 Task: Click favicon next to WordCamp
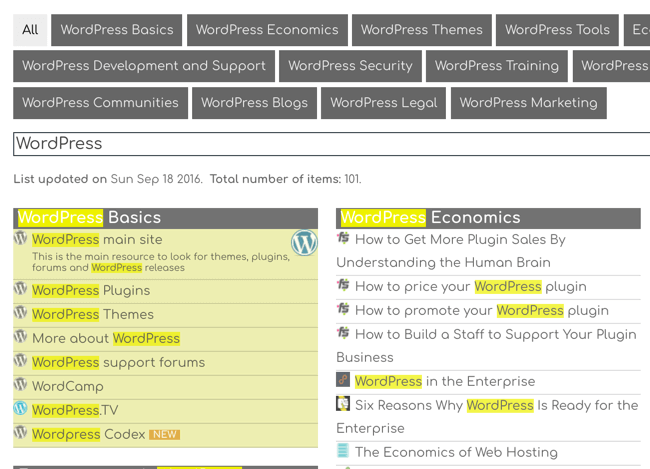[20, 385]
